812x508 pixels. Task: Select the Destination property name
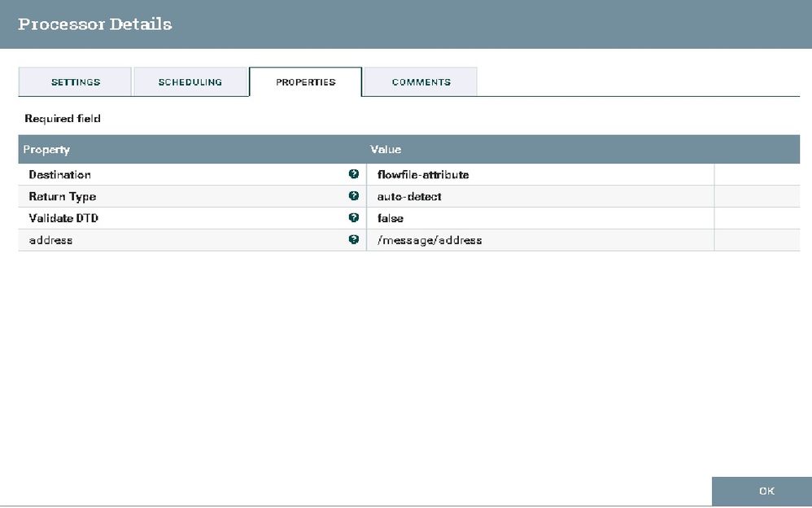pos(60,175)
